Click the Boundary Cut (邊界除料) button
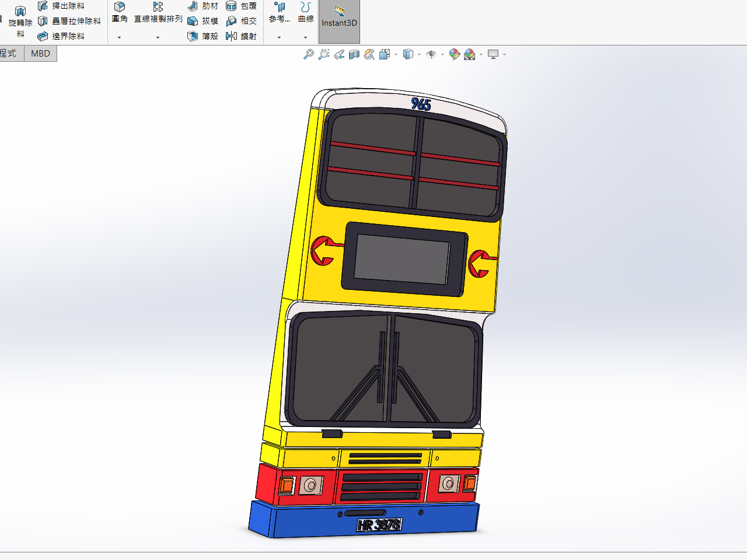The width and height of the screenshot is (747, 560). click(61, 36)
